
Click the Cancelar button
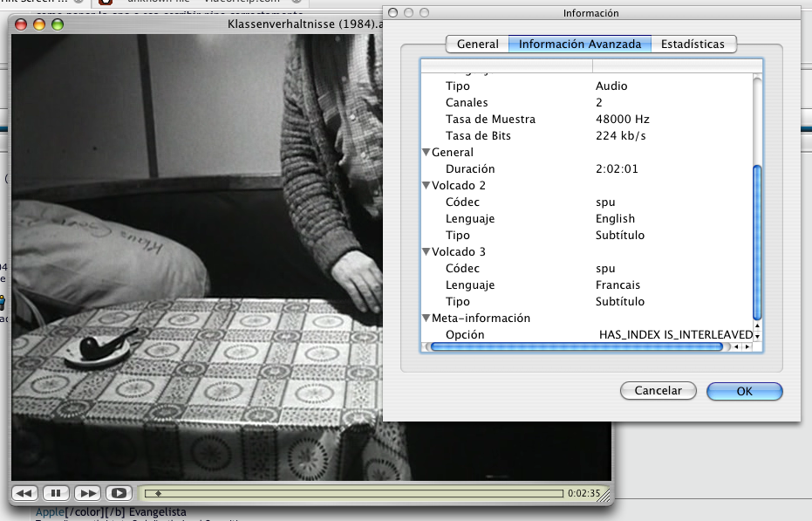click(658, 391)
